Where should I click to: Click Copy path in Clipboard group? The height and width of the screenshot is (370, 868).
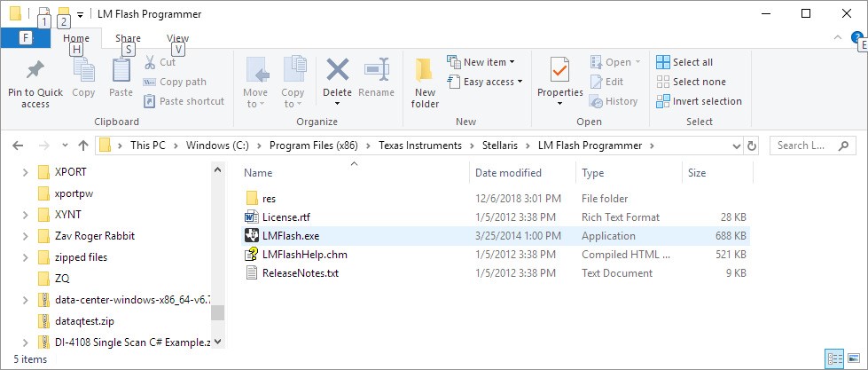pyautogui.click(x=175, y=82)
